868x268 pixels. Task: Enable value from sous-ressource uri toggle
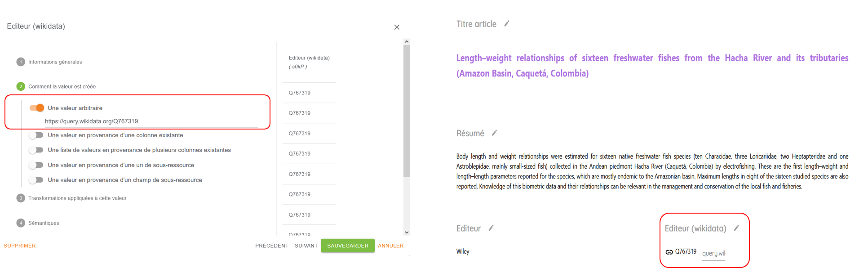pos(36,165)
